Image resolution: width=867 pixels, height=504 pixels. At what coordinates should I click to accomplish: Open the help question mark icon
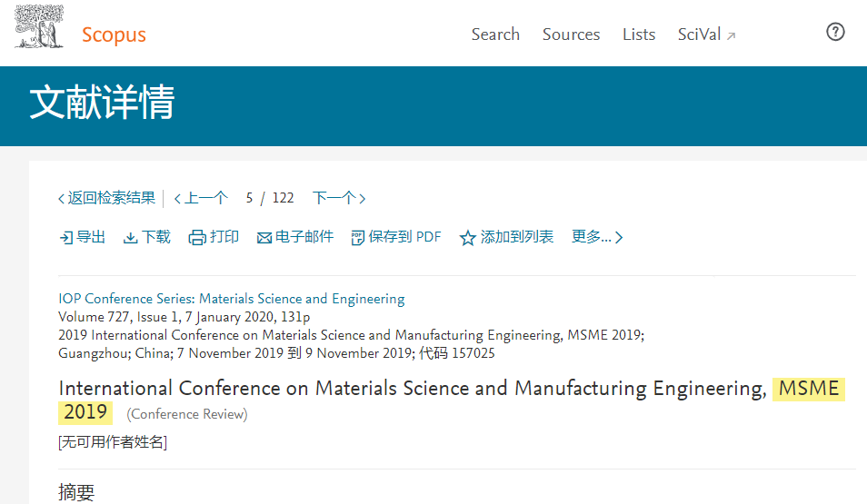click(835, 32)
